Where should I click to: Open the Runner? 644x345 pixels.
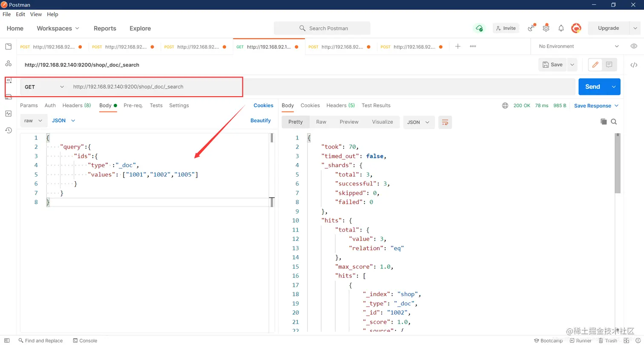pos(580,340)
